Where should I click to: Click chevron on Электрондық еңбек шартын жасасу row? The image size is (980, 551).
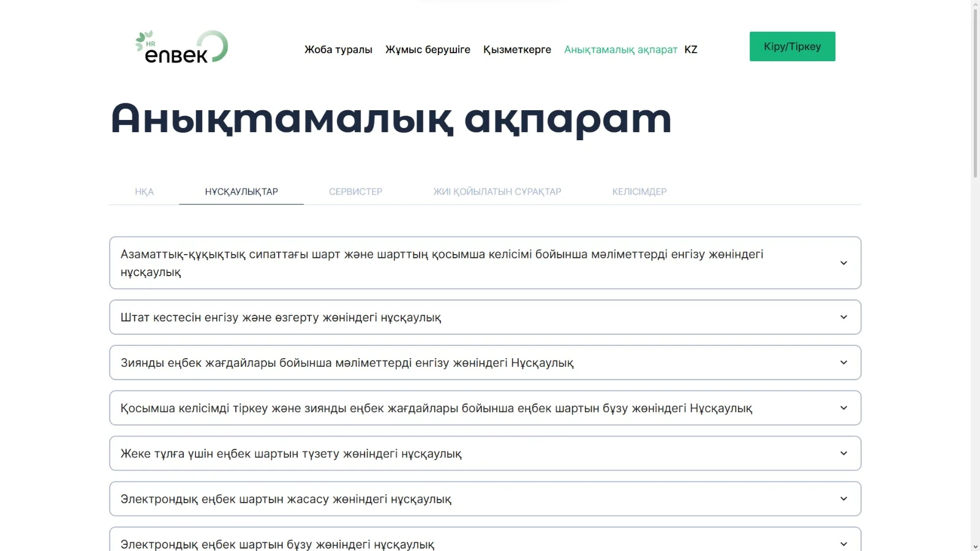pyautogui.click(x=843, y=499)
